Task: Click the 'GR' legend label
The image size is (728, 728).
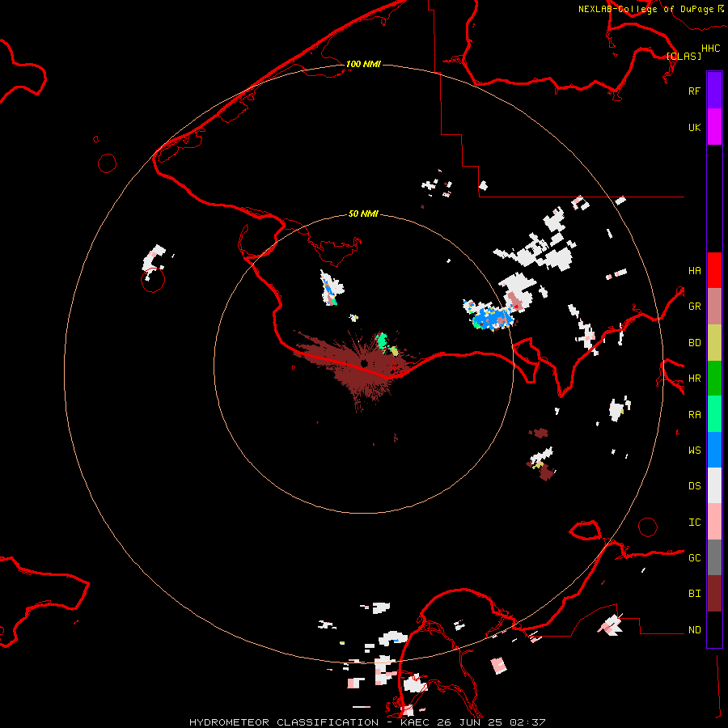Action: coord(694,307)
